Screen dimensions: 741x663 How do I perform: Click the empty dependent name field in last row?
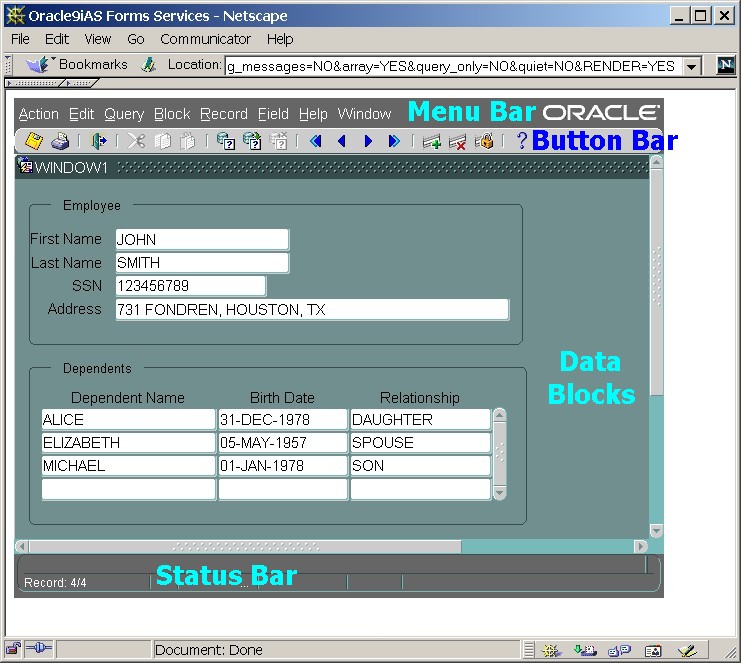[x=128, y=489]
